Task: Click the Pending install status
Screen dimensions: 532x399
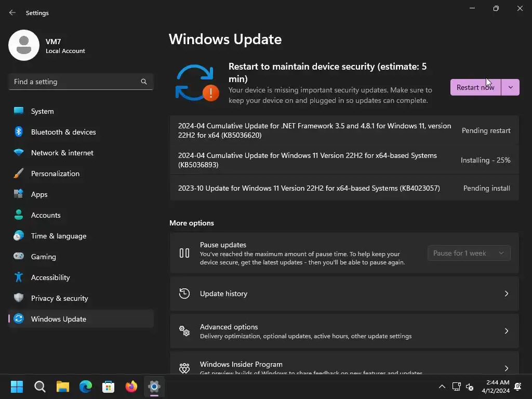Action: (486, 188)
